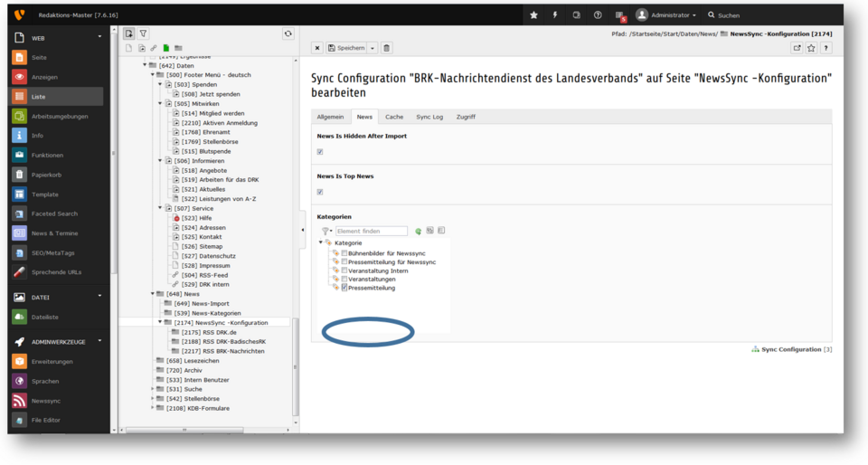Open the page tree filter funnel
The image size is (868, 465).
pyautogui.click(x=144, y=33)
